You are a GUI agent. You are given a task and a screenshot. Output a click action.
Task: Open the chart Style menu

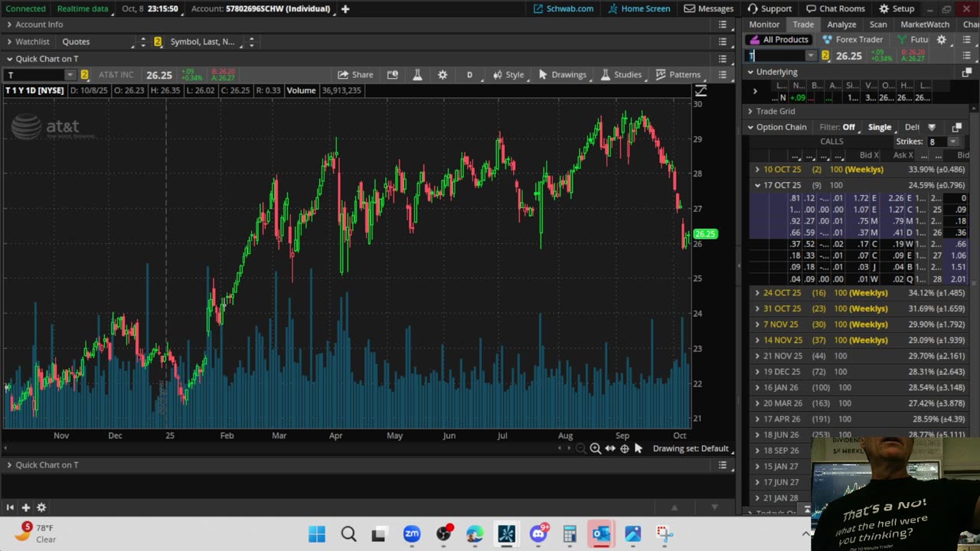[x=508, y=74]
